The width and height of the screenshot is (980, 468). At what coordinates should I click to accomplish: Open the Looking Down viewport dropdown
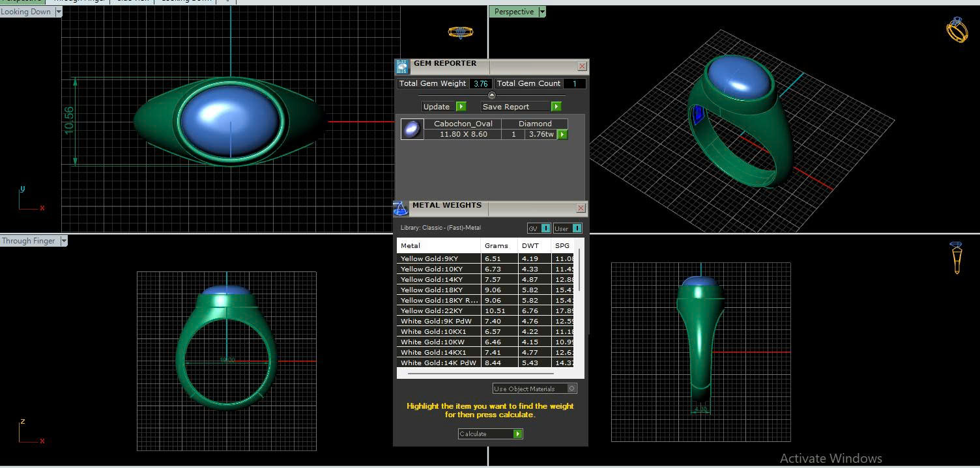point(59,12)
